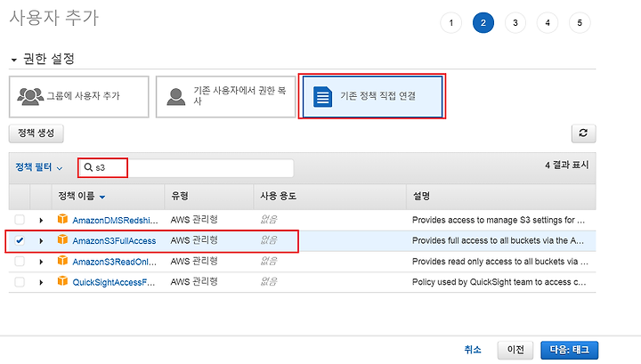641x364 pixels.
Task: Click the orange policy icon for QuickSightAccessF...
Action: [62, 280]
